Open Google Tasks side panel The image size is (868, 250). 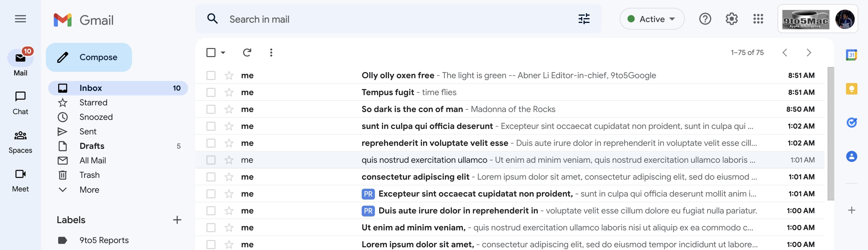[x=851, y=123]
